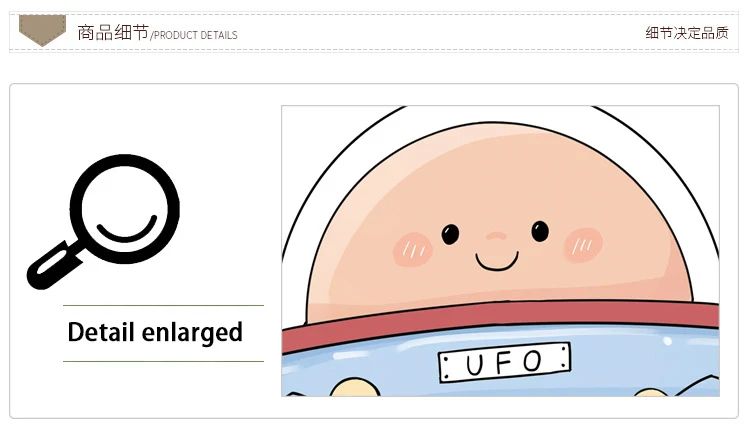Image resolution: width=750 pixels, height=432 pixels.
Task: Click the left pink blush cheek
Action: [413, 249]
